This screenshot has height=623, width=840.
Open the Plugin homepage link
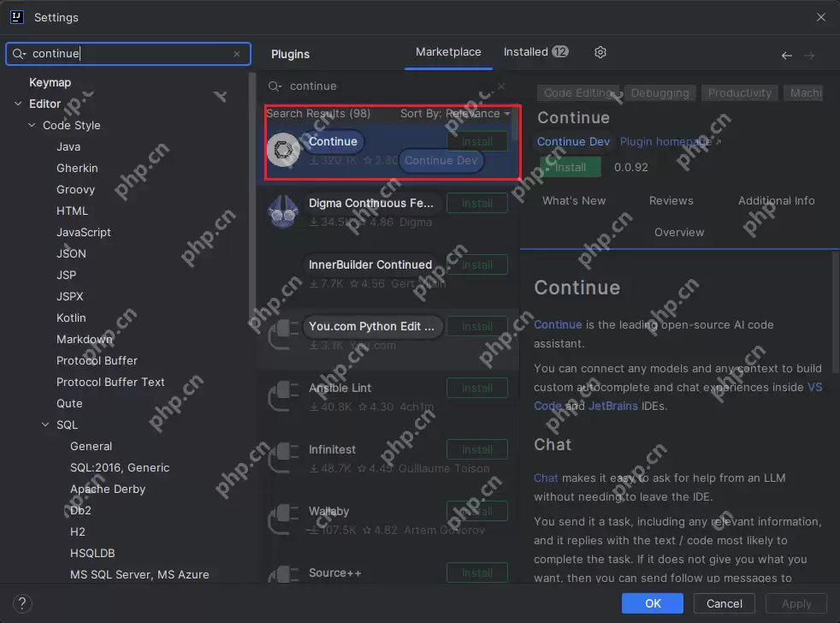pos(665,142)
